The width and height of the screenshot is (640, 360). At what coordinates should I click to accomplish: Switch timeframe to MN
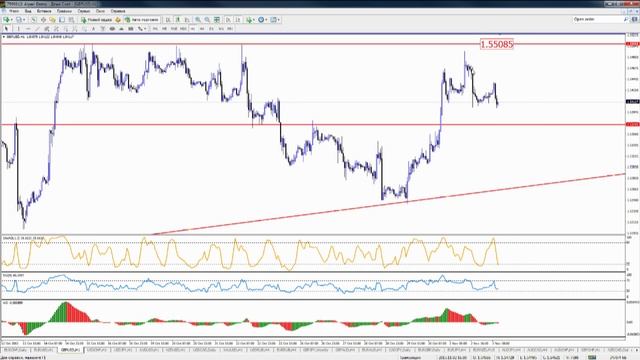230,29
